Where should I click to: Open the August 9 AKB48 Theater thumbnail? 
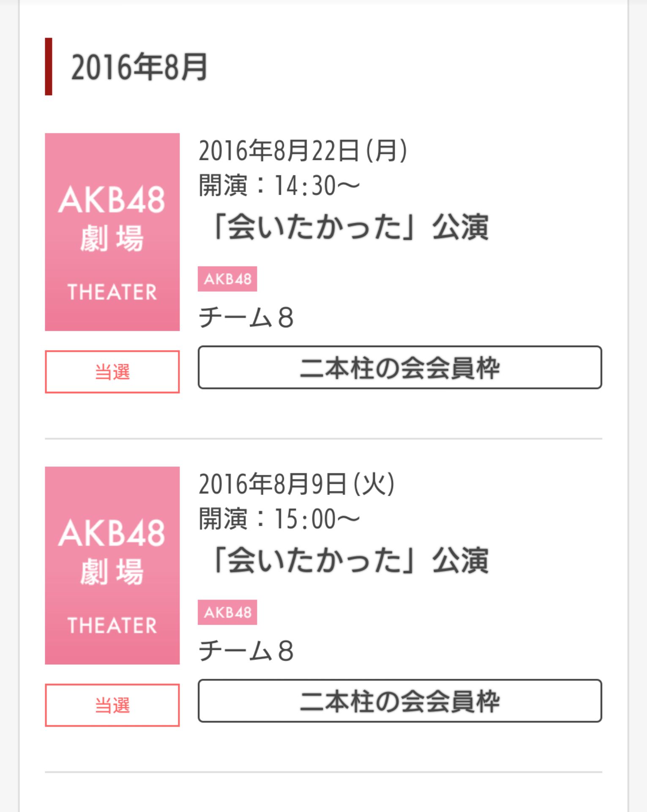[x=112, y=565]
